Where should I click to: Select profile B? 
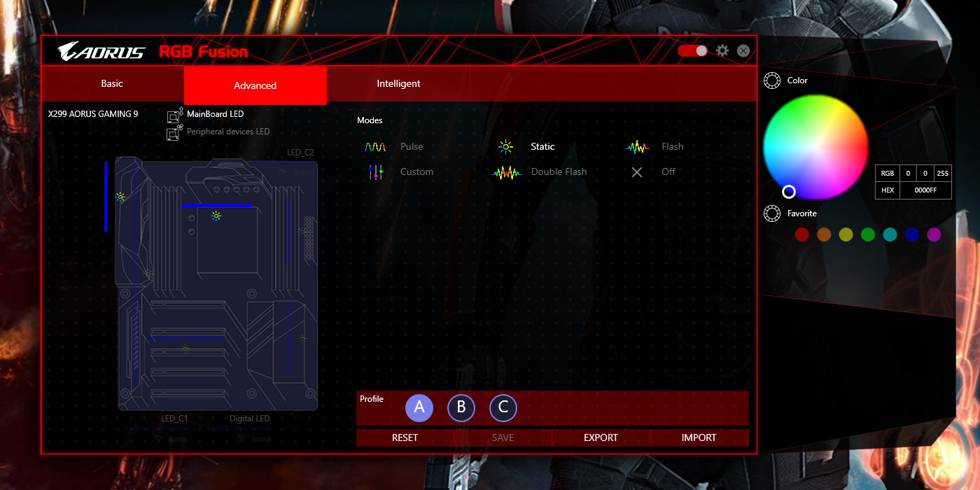pyautogui.click(x=461, y=407)
